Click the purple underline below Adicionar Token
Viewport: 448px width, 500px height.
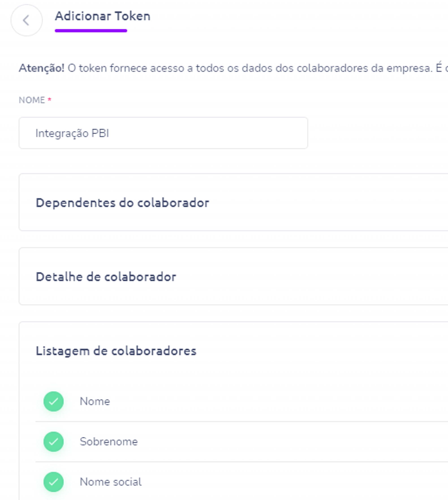click(x=91, y=30)
